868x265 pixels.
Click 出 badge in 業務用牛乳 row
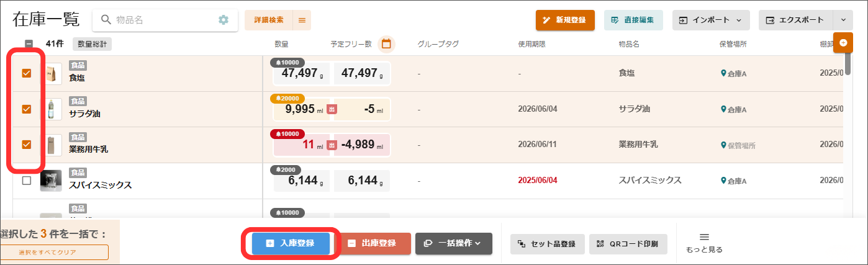pyautogui.click(x=332, y=145)
